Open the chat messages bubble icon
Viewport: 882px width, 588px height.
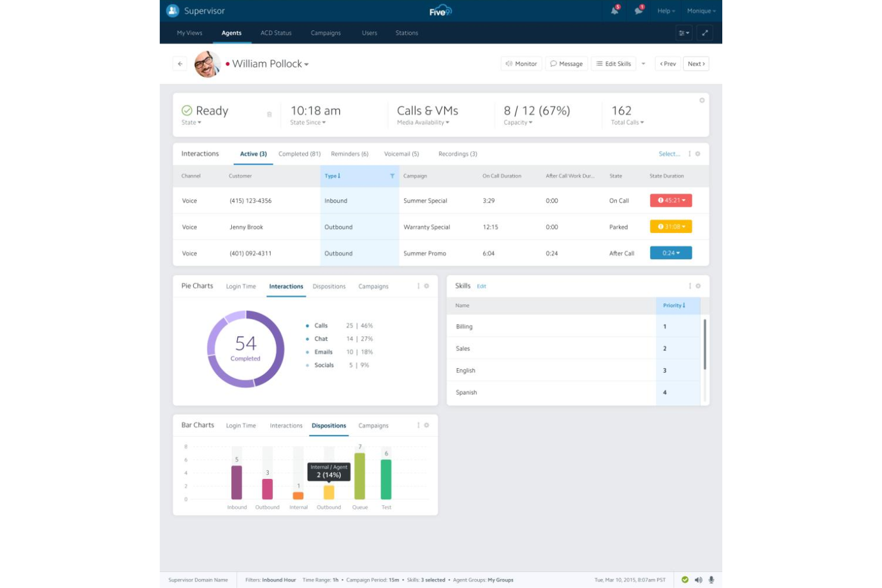pos(638,11)
